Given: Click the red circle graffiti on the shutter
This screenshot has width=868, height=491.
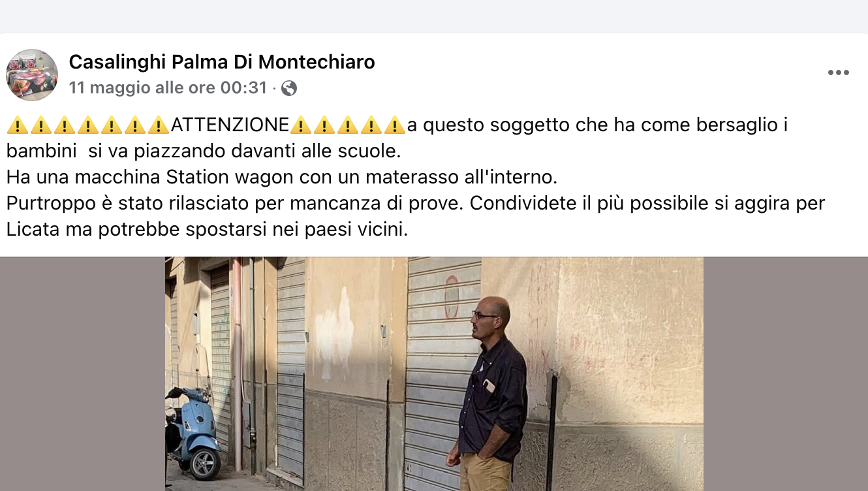Looking at the screenshot, I should (452, 297).
